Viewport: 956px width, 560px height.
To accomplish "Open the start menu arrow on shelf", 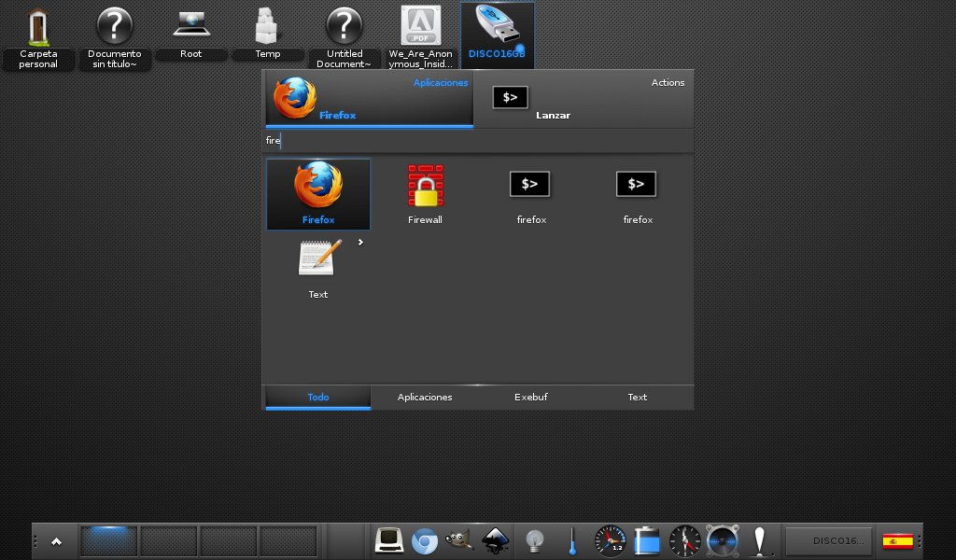I will click(57, 540).
